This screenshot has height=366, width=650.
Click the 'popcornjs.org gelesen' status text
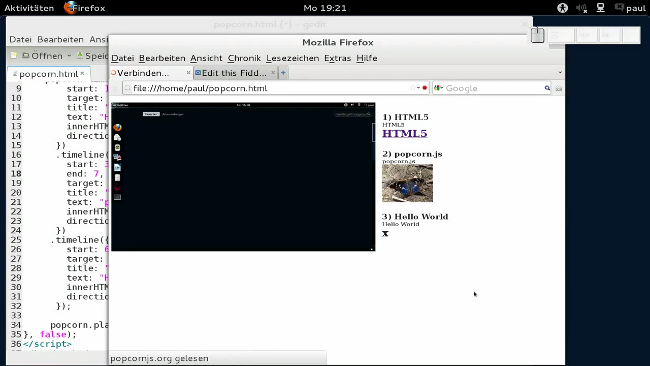pos(159,358)
